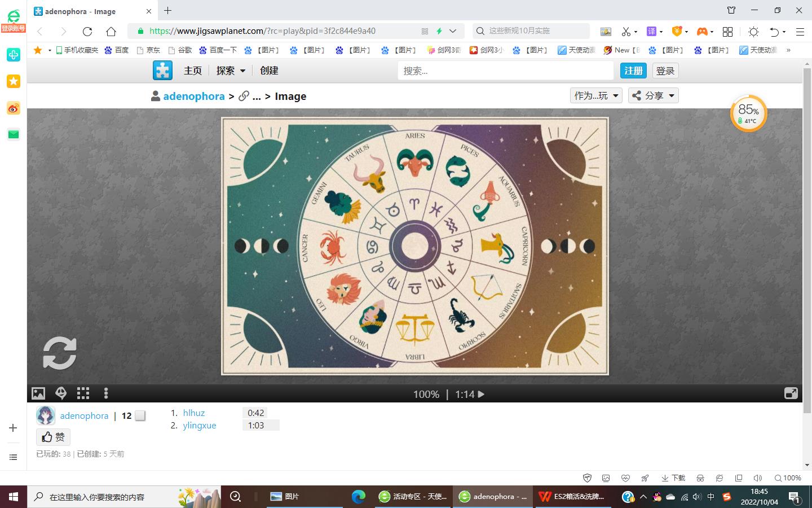Click the link chain icon in breadcrumb
This screenshot has height=508, width=812.
244,96
